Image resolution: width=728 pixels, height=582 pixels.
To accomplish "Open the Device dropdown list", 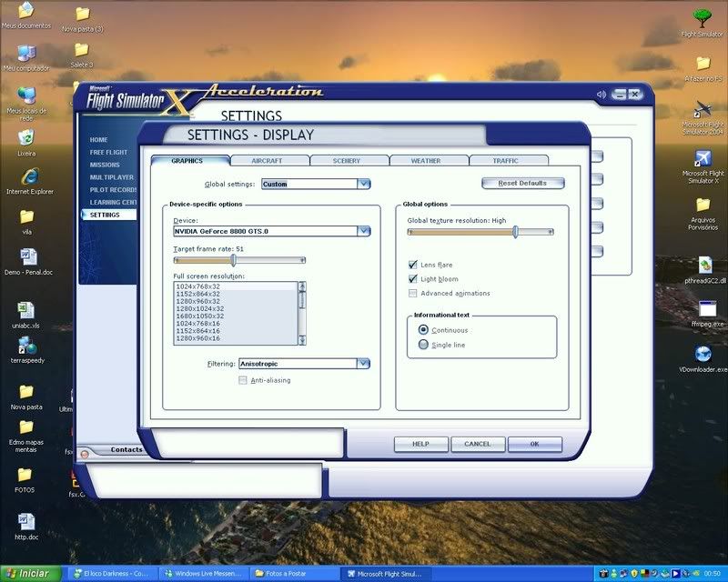I will (363, 231).
